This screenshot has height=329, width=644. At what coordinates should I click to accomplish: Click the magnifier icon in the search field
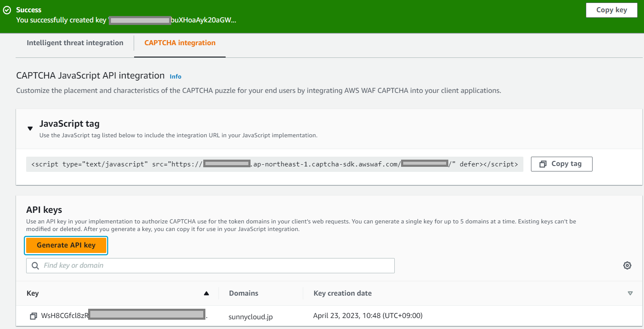[35, 266]
